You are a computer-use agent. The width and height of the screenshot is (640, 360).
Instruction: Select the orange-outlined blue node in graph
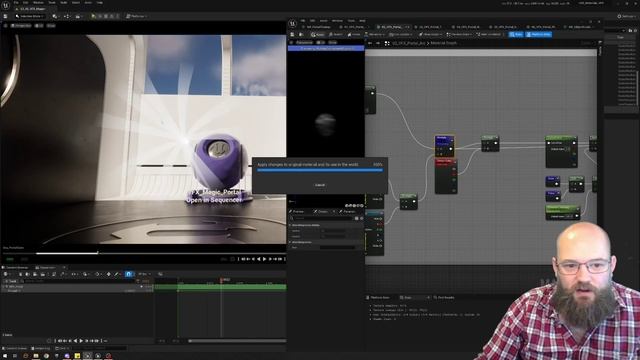click(x=444, y=146)
